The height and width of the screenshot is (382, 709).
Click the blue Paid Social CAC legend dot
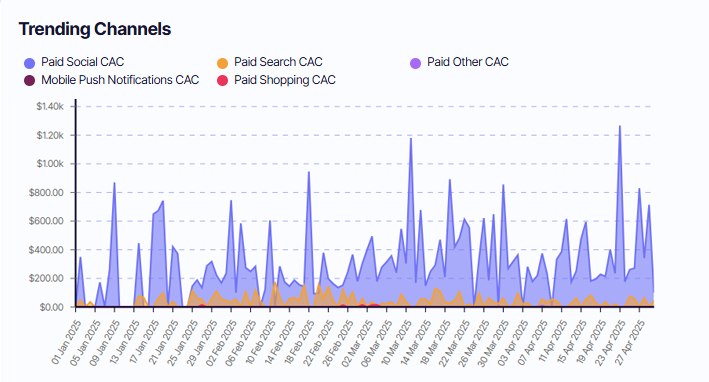(x=29, y=63)
